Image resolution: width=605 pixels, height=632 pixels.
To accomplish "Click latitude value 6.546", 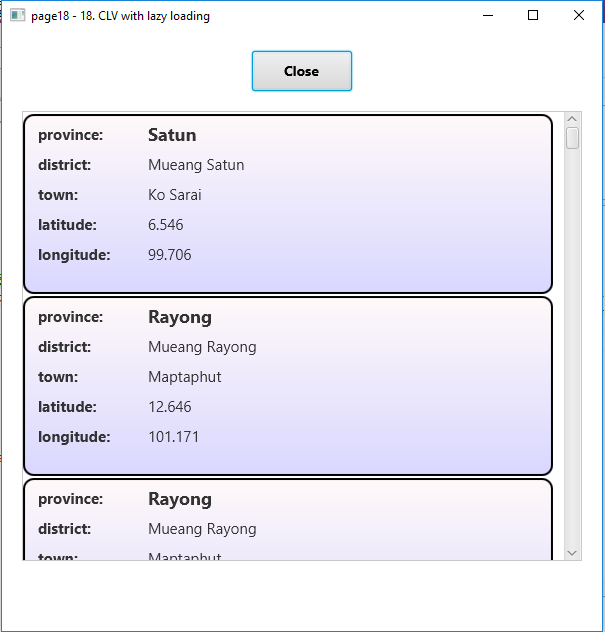I will [x=165, y=225].
